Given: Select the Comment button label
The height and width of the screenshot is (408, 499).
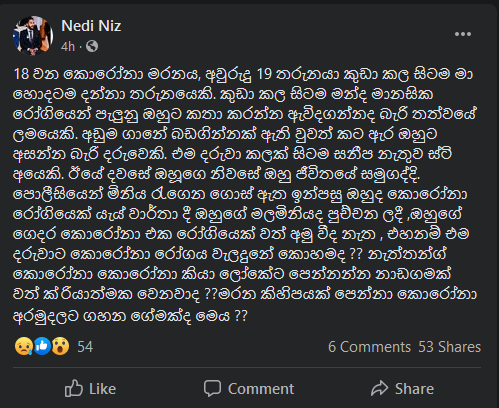Looking at the screenshot, I should coord(261,389).
